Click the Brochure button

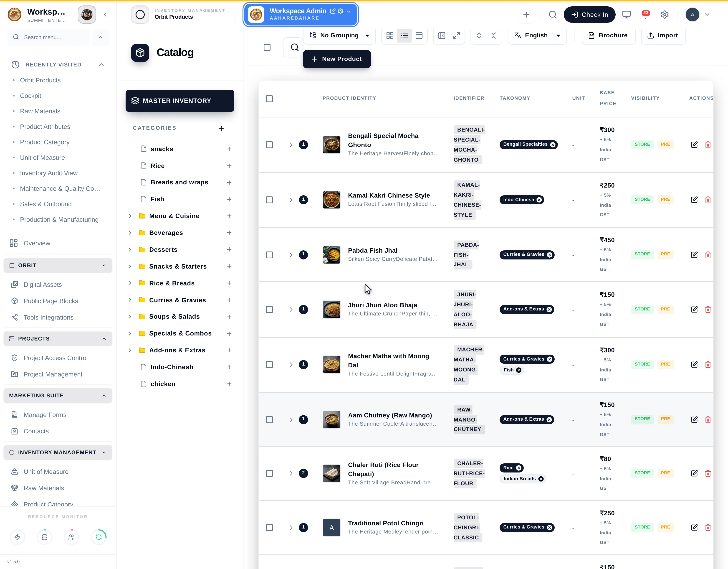(x=609, y=35)
